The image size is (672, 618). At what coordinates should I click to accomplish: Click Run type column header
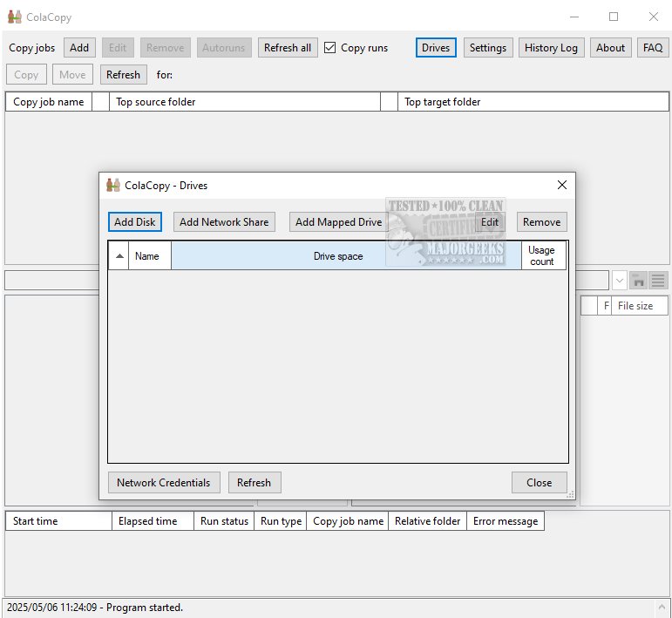pyautogui.click(x=281, y=520)
